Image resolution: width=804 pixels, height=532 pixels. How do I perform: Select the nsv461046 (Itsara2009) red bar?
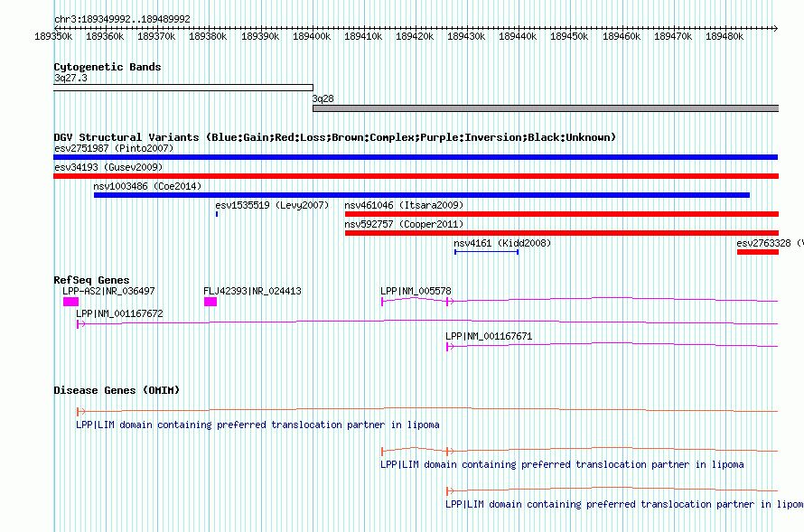point(562,214)
